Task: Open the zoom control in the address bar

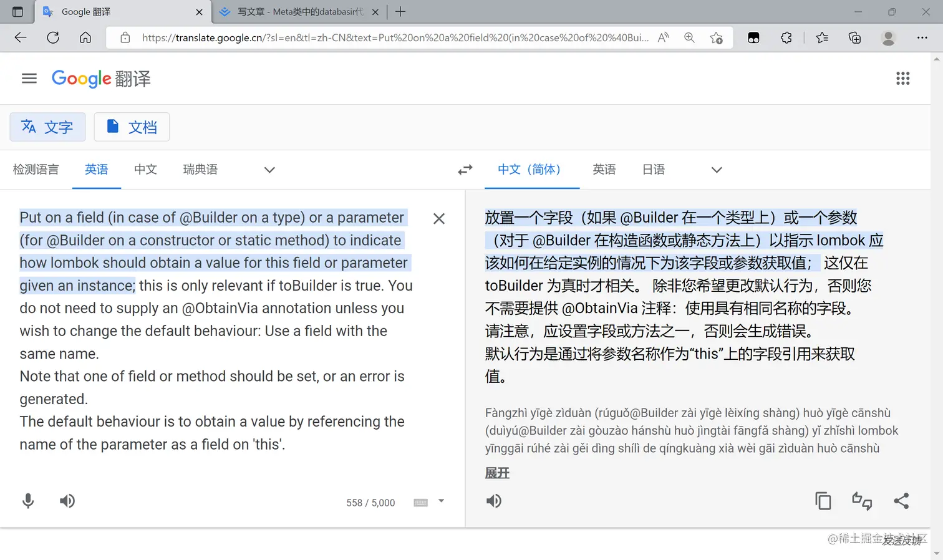Action: click(689, 37)
